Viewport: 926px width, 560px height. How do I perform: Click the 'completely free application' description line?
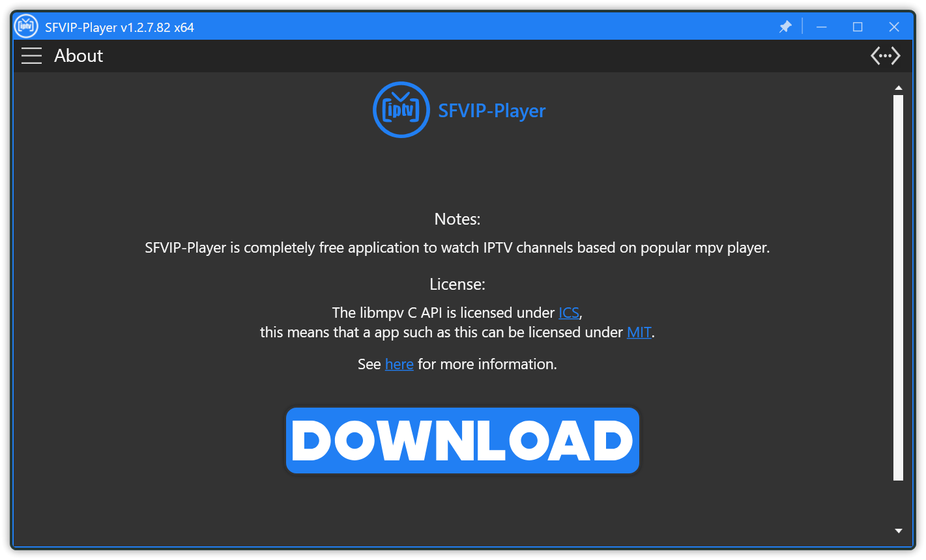coord(457,248)
